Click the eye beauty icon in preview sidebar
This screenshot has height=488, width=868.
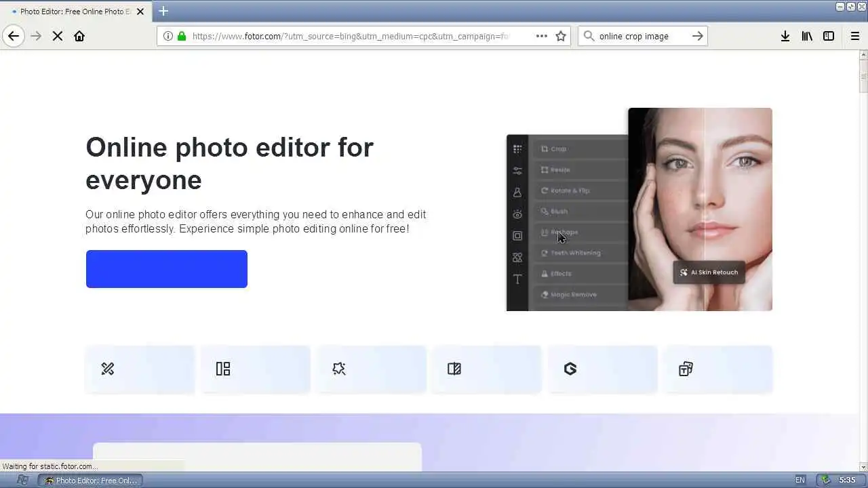point(517,214)
